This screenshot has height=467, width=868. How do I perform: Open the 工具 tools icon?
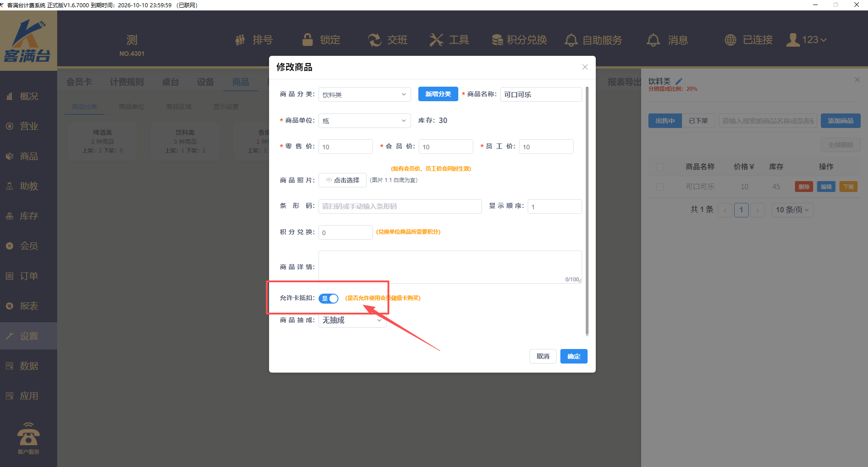coord(436,40)
